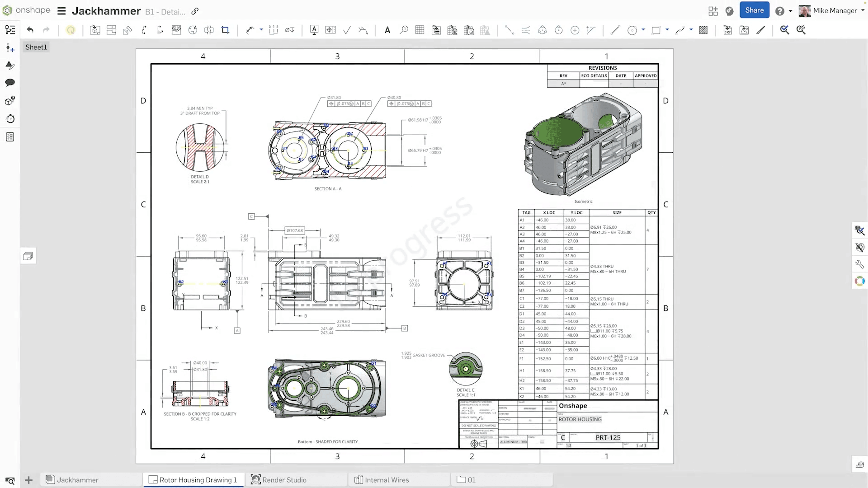Open the History clock icon in left sidebar
The width and height of the screenshot is (868, 488).
point(10,118)
